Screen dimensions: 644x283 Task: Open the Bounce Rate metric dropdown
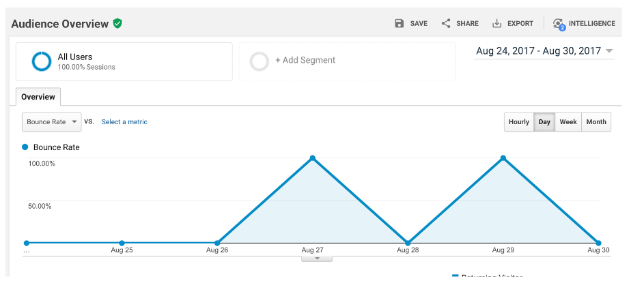pos(52,122)
